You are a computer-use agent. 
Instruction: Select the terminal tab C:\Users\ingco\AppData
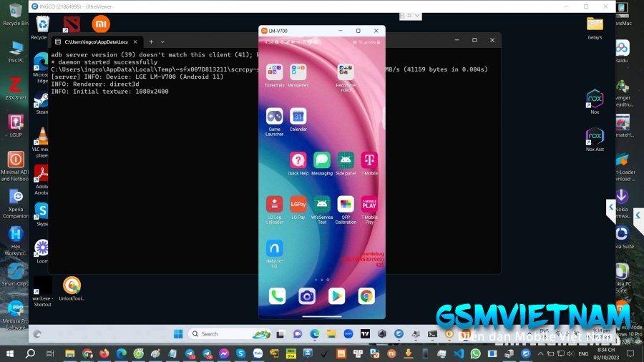(97, 42)
